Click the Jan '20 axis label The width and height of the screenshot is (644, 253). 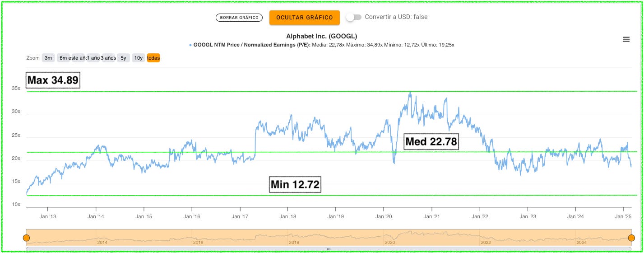click(x=384, y=216)
